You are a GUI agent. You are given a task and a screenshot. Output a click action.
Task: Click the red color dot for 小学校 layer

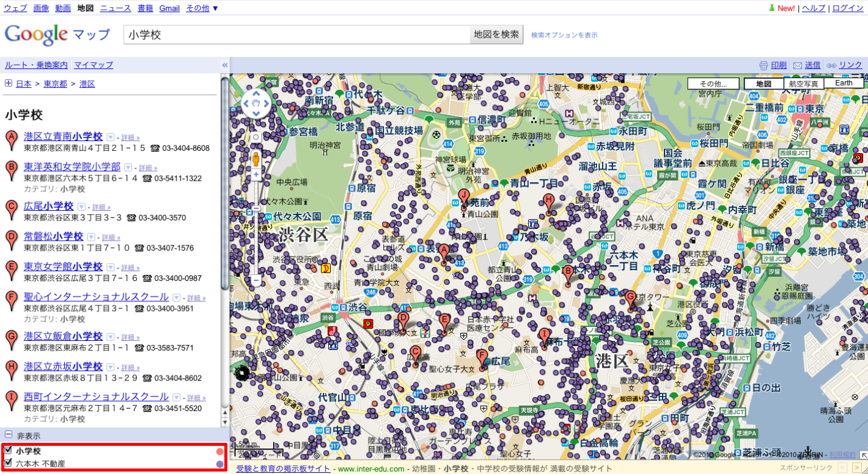pyautogui.click(x=219, y=451)
